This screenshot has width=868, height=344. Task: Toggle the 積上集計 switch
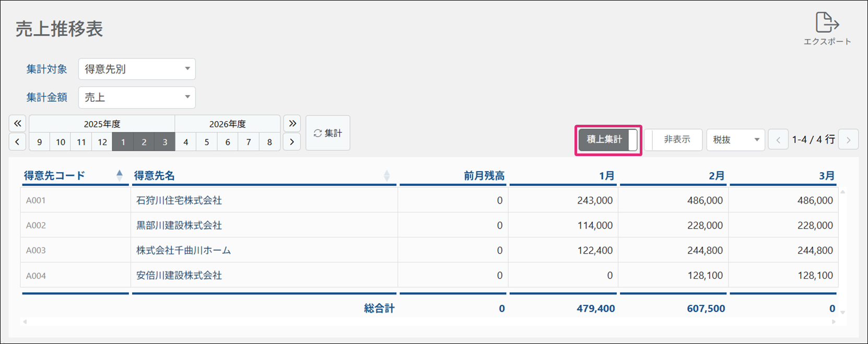pyautogui.click(x=608, y=140)
